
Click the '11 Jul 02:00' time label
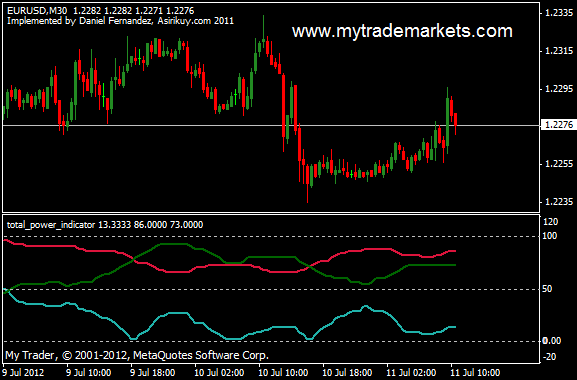tap(411, 373)
